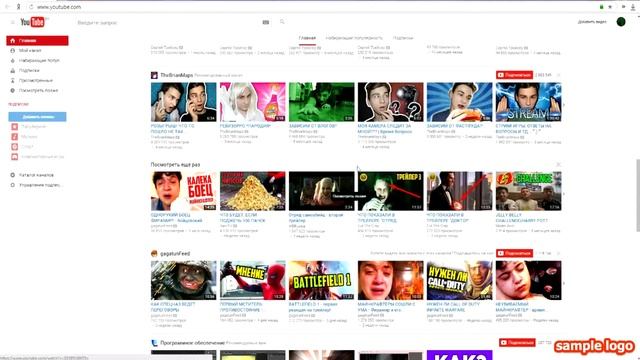Open the КАЛЕКА БОЕЦ thumbnail video
Screen dimensions: 640x360
click(183, 191)
